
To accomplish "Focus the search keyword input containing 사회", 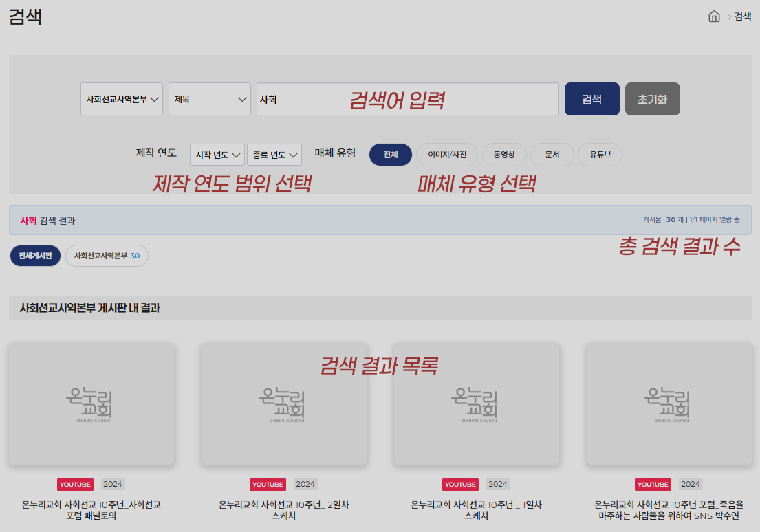I will pos(408,99).
